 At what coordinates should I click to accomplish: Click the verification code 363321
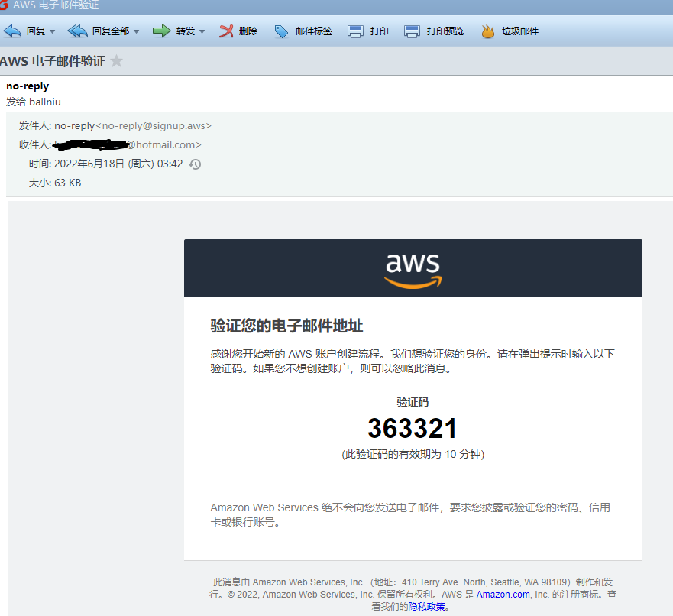pos(413,429)
